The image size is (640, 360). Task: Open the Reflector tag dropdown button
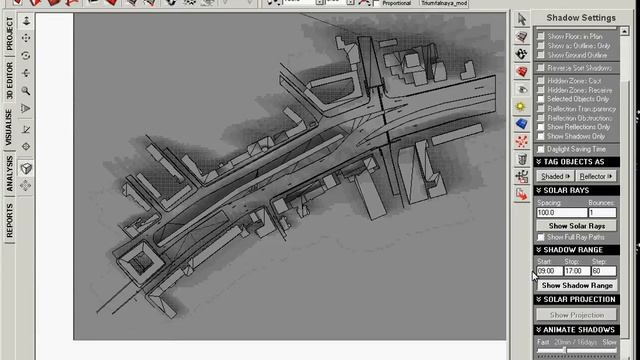596,176
